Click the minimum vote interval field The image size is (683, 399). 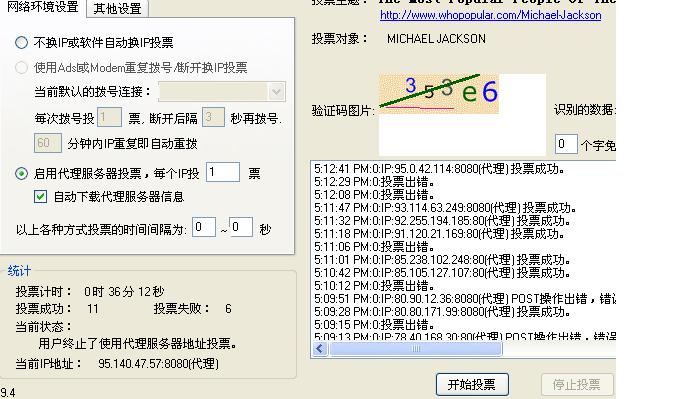tap(204, 227)
